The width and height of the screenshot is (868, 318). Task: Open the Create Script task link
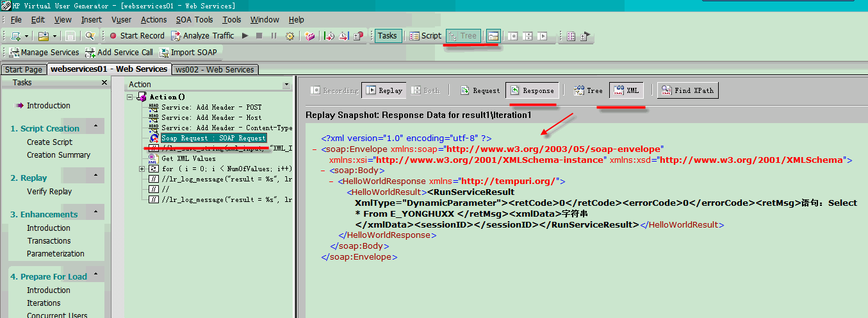(x=49, y=142)
